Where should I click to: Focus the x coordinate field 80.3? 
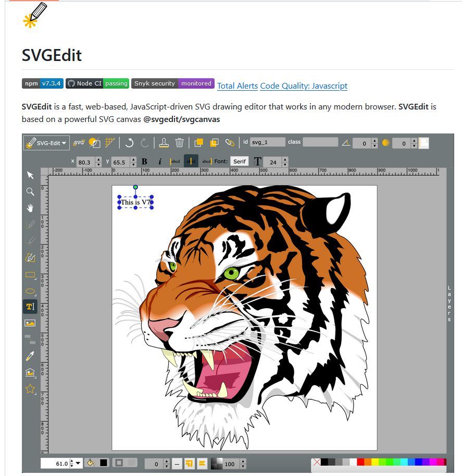[x=86, y=162]
